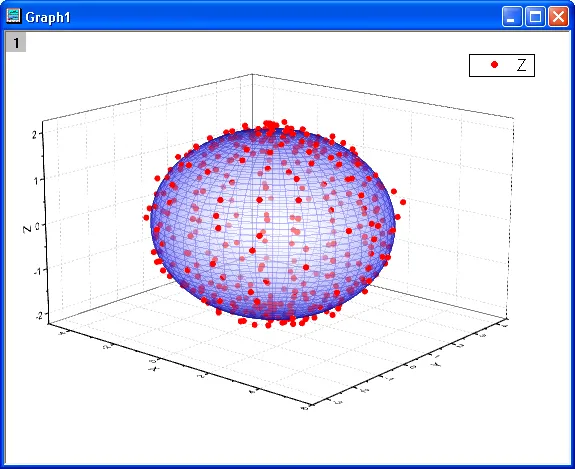Close the Graph1 window

pos(558,17)
